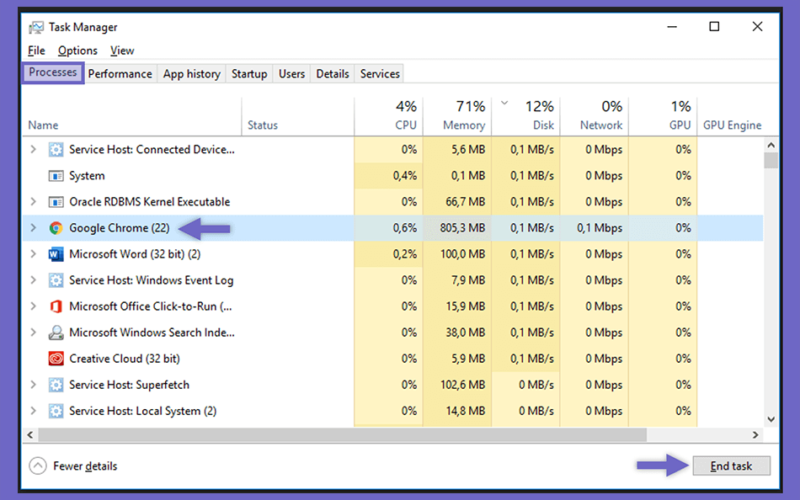The height and width of the screenshot is (500, 800).
Task: Click the vertical scrollbar up arrow
Action: coord(771,145)
